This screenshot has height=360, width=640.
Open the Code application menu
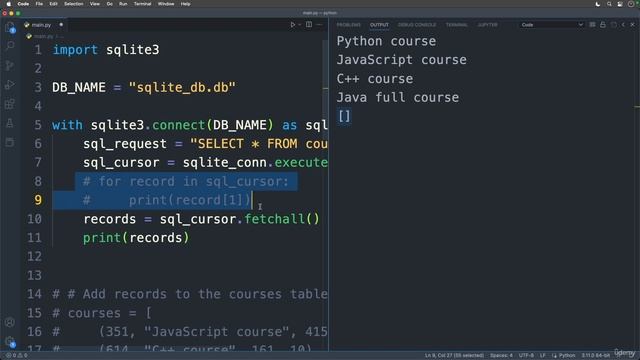[23, 4]
